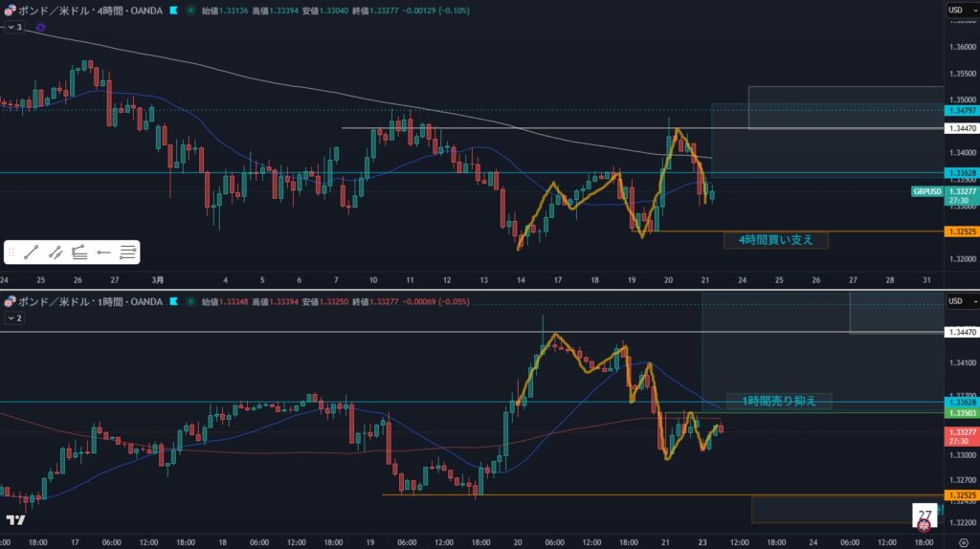The image size is (980, 549).
Task: Click the cyan flag on 4-hour chart
Action: pos(172,11)
